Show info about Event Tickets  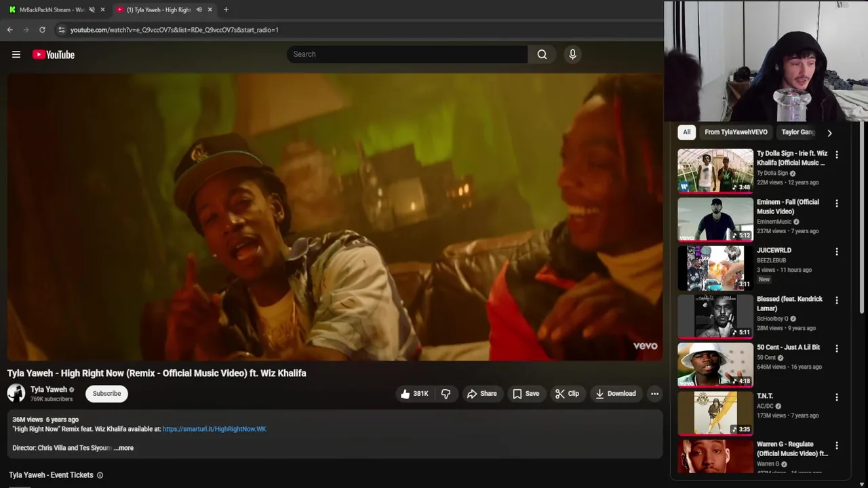click(100, 475)
